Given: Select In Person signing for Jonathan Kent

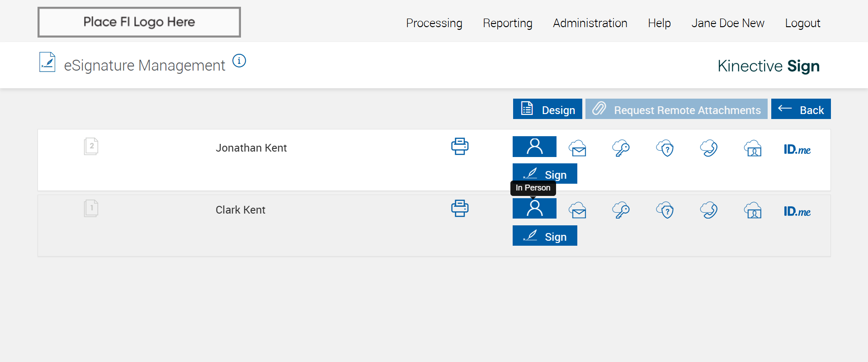Looking at the screenshot, I should point(534,147).
